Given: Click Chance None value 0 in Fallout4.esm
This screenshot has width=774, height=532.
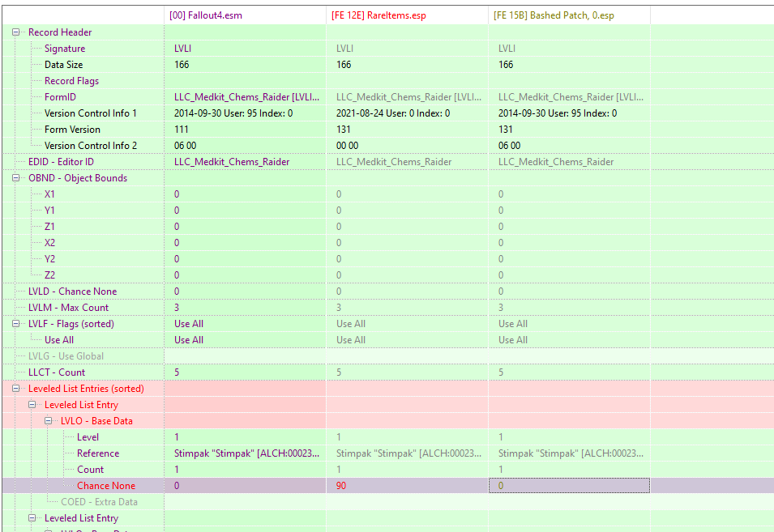Looking at the screenshot, I should click(177, 486).
